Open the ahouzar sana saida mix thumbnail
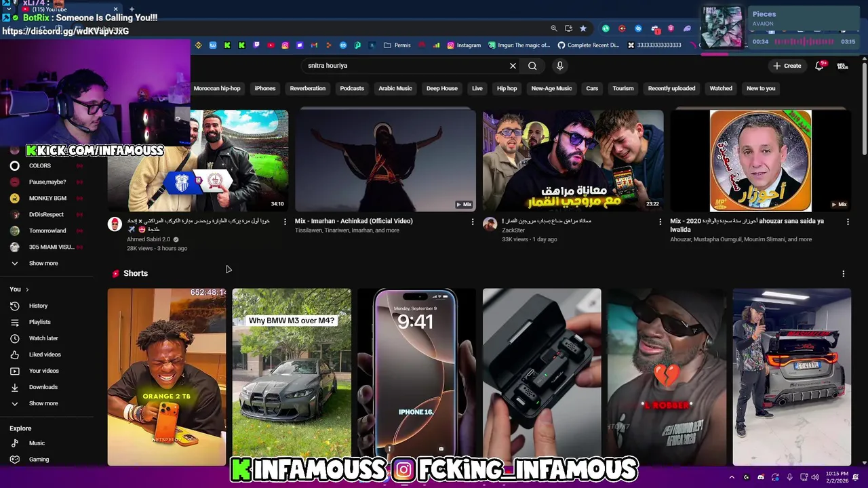 point(760,161)
